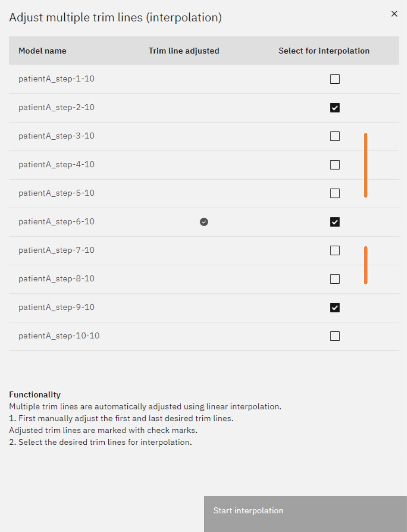The width and height of the screenshot is (407, 532).
Task: Click the trim line adjusted check mark icon
Action: click(x=204, y=222)
